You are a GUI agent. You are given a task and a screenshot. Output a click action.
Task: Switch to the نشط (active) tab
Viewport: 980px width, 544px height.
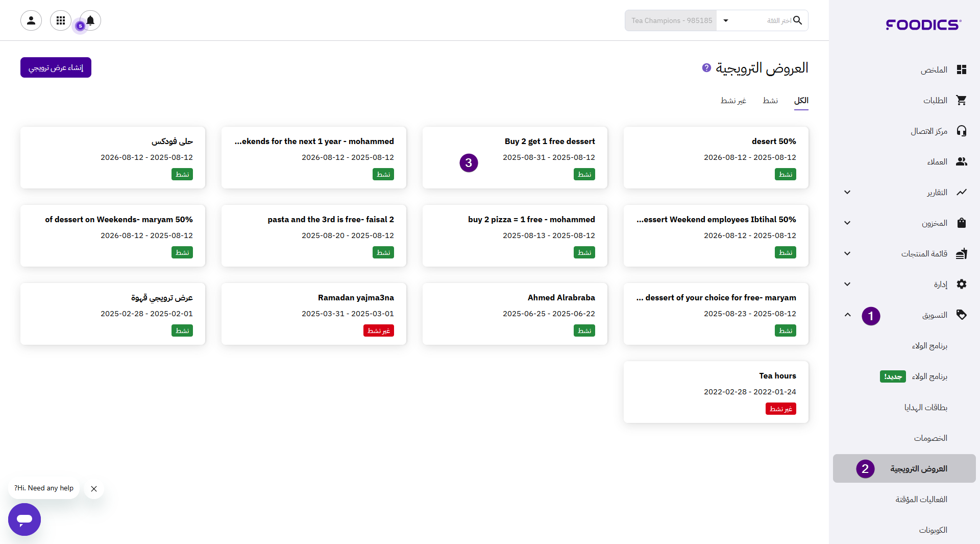tap(770, 101)
